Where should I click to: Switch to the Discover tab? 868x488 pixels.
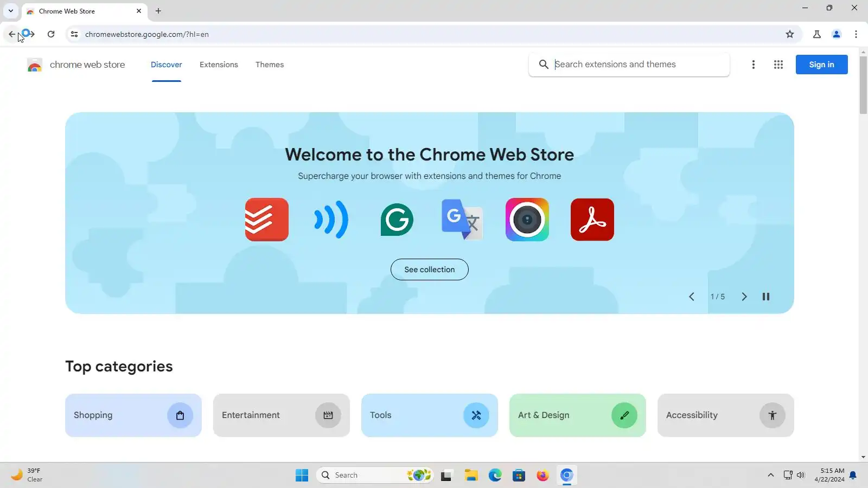(x=167, y=65)
